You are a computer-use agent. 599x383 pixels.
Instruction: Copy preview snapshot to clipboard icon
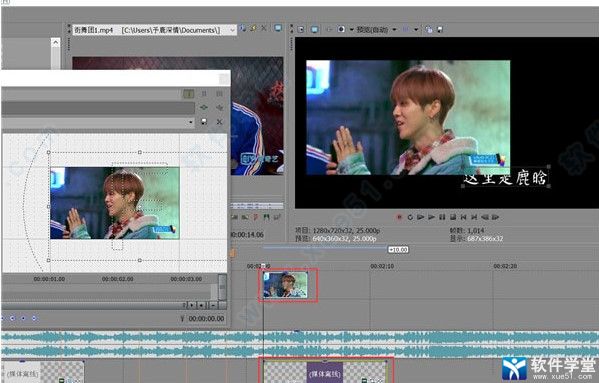[429, 29]
